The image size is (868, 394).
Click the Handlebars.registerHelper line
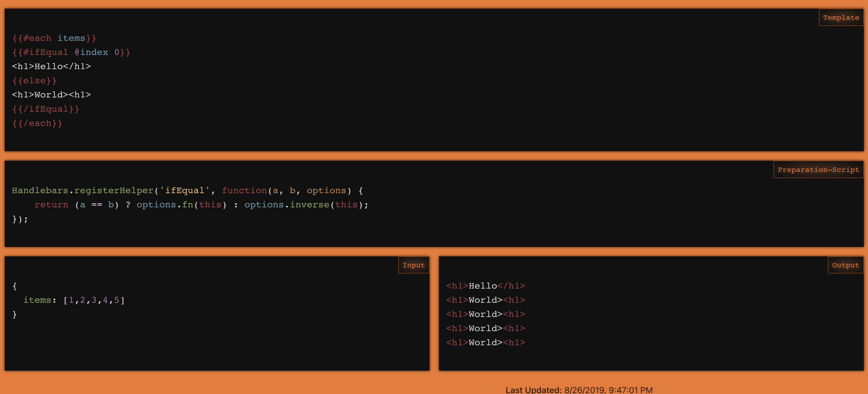pyautogui.click(x=188, y=191)
